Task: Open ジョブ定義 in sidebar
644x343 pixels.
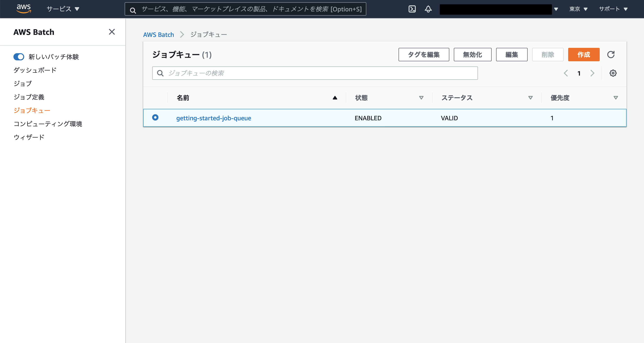Action: (29, 97)
